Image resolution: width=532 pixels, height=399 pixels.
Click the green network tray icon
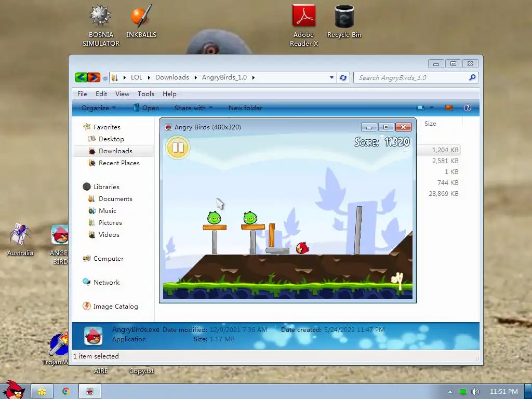click(x=463, y=392)
